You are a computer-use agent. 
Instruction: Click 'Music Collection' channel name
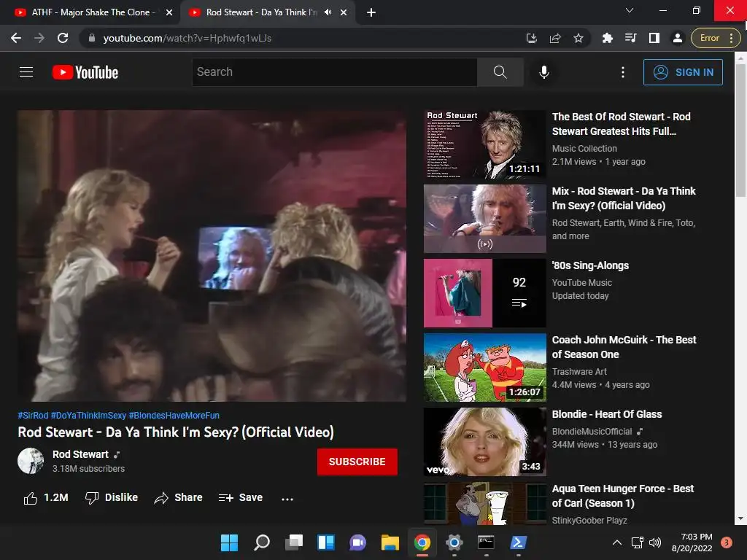point(584,149)
